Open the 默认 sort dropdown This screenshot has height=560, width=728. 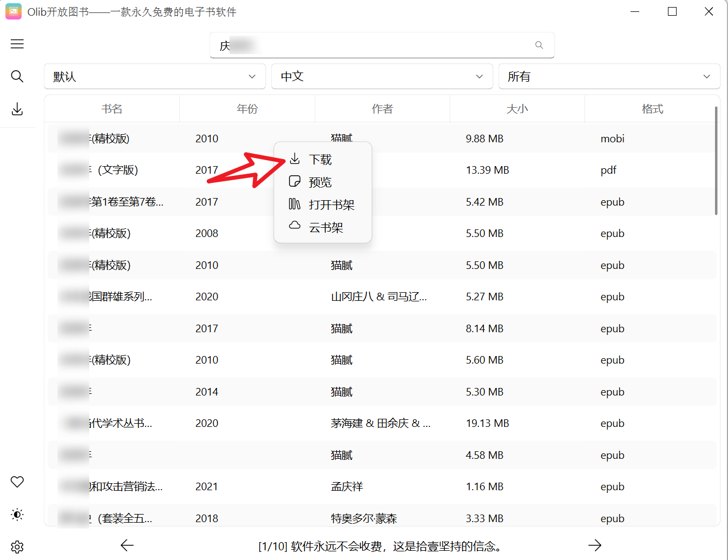tap(155, 76)
